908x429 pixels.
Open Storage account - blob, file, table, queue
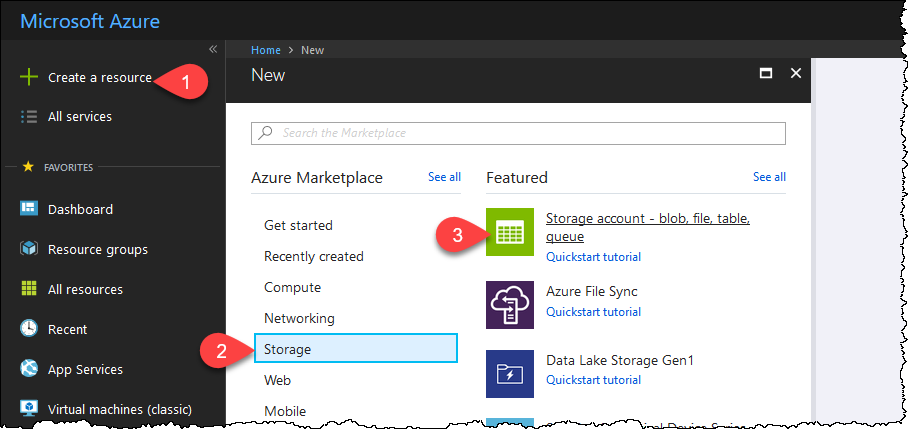click(x=648, y=228)
